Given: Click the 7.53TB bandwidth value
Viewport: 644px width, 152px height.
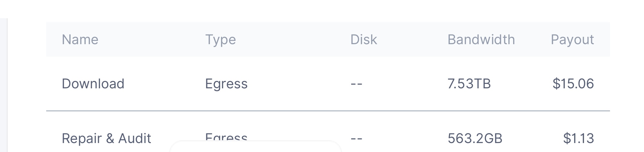Looking at the screenshot, I should point(469,84).
